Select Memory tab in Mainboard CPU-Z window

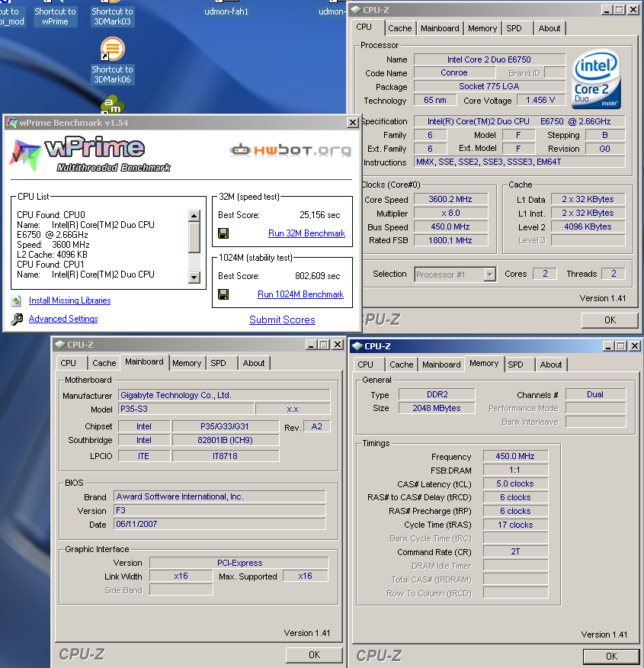point(187,364)
